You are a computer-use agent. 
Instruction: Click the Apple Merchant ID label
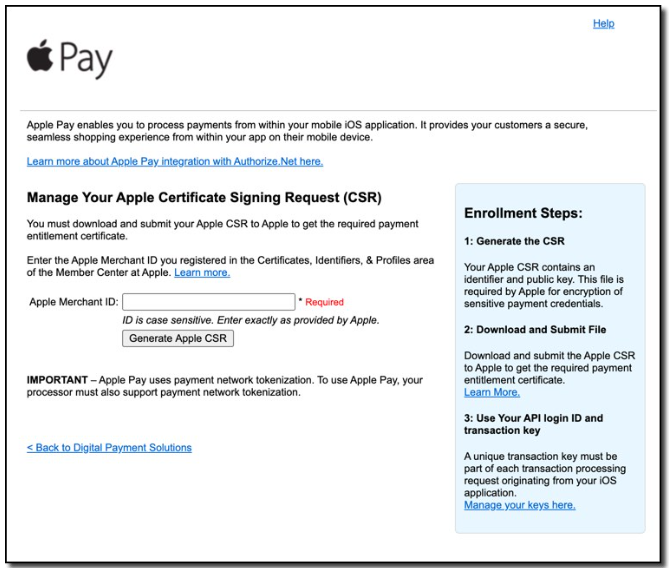(x=74, y=302)
